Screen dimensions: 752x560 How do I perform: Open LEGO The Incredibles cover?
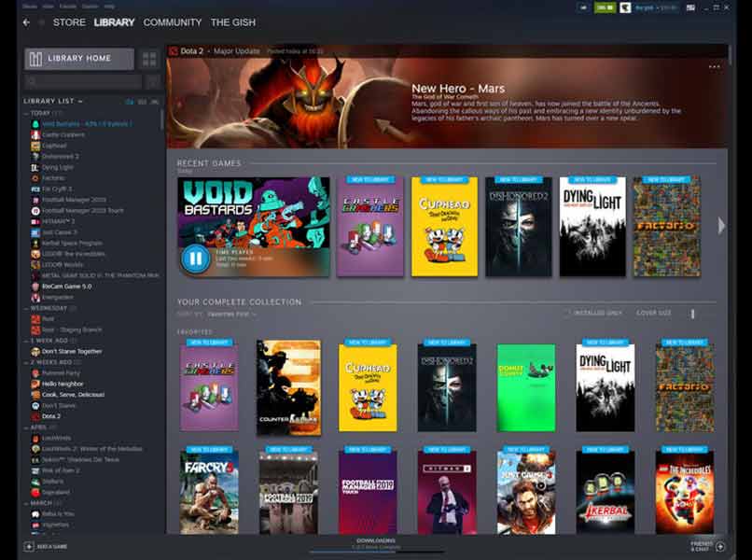(685, 493)
